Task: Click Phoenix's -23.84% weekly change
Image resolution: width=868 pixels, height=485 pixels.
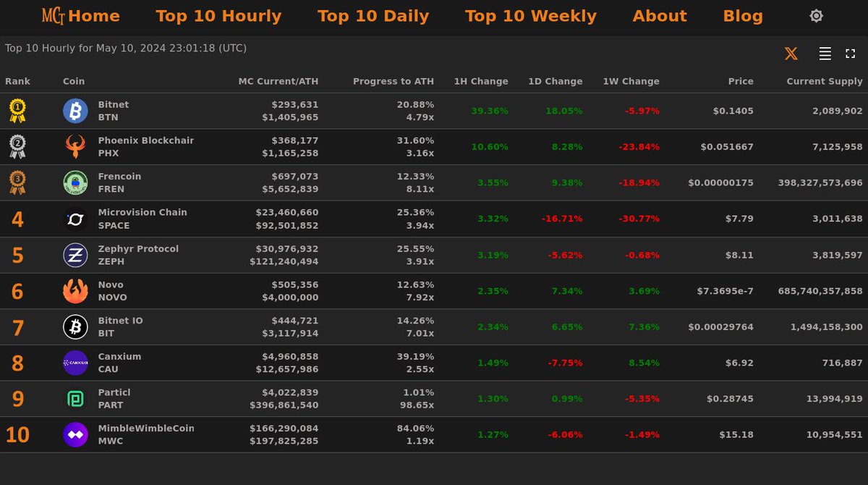Action: pyautogui.click(x=639, y=147)
